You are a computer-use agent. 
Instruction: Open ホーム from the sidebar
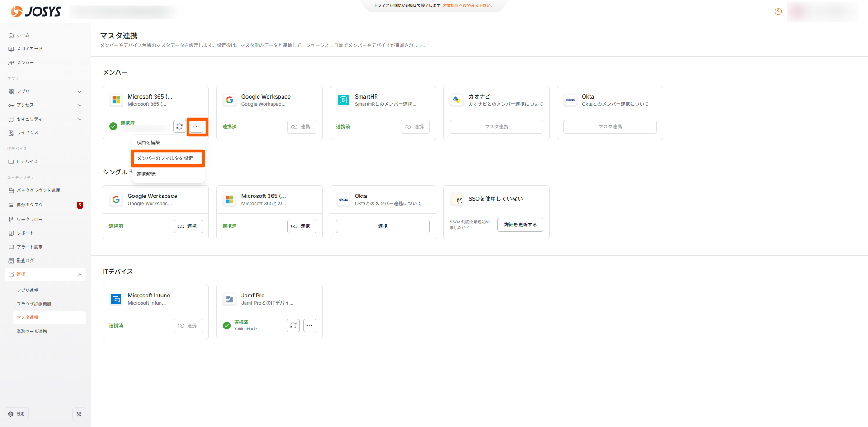click(23, 35)
